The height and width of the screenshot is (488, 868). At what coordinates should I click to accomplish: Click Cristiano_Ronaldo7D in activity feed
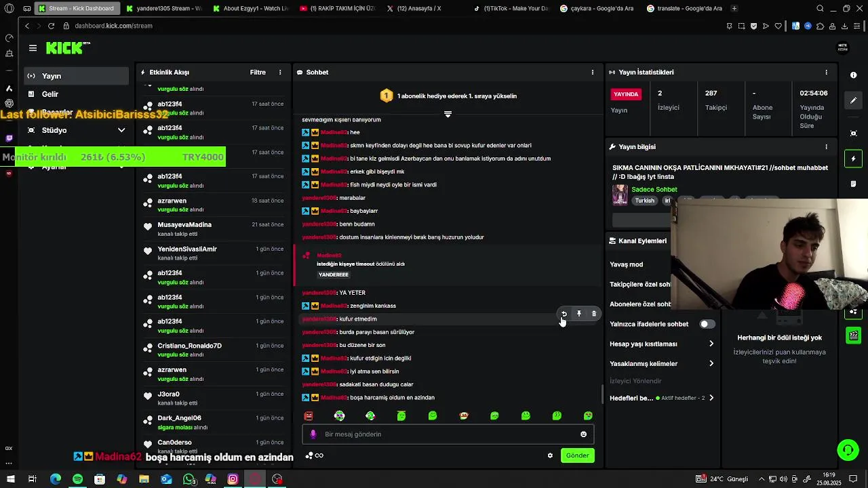(189, 346)
